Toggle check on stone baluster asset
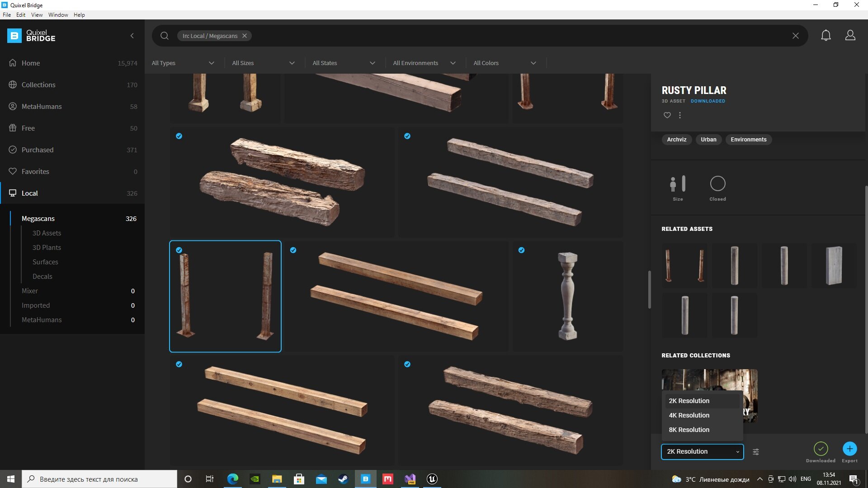868x488 pixels. [522, 250]
